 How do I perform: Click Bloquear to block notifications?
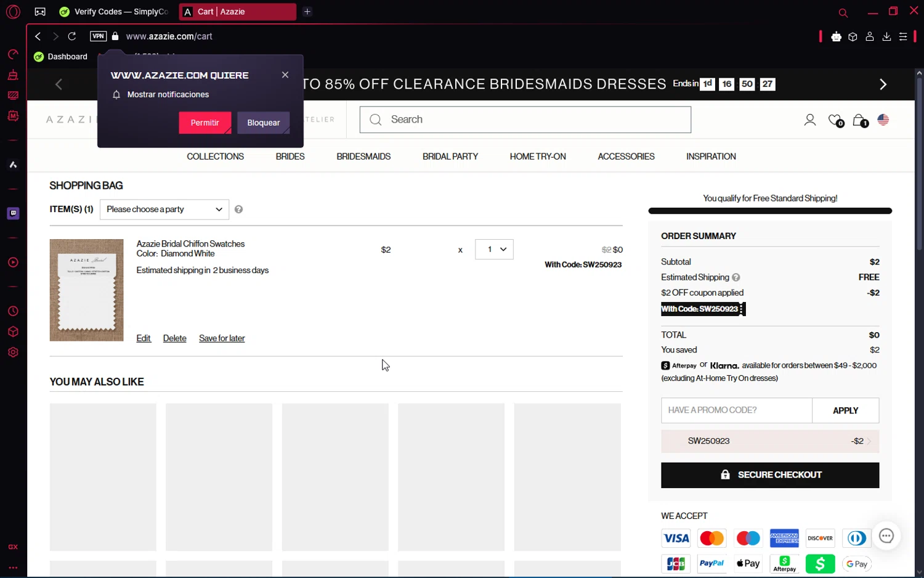pyautogui.click(x=264, y=123)
